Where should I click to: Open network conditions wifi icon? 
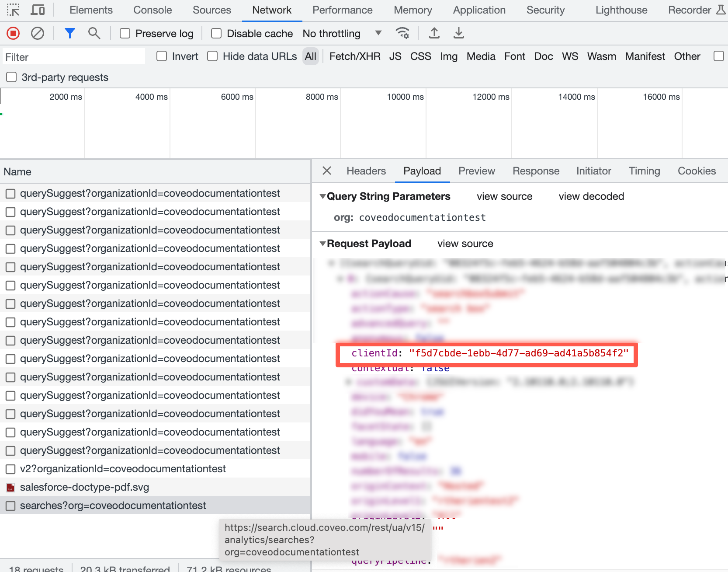[402, 33]
